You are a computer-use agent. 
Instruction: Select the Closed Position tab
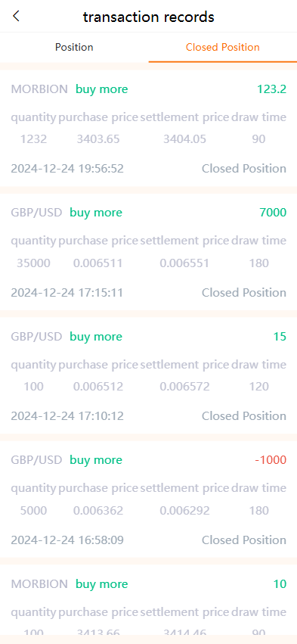point(223,47)
